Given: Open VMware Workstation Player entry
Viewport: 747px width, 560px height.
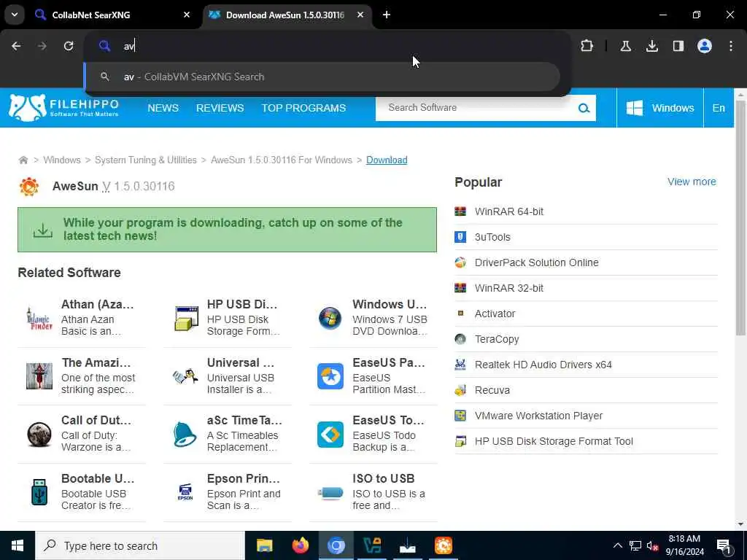Looking at the screenshot, I should (538, 416).
